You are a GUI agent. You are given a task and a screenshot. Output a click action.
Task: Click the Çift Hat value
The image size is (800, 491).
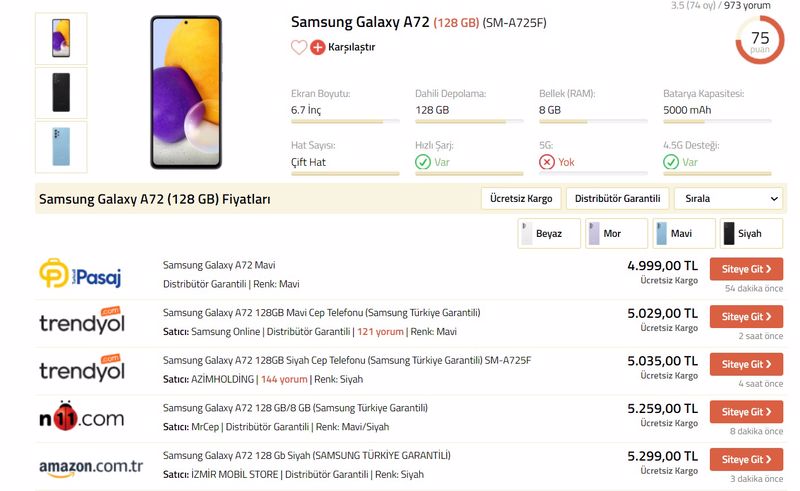(x=308, y=162)
